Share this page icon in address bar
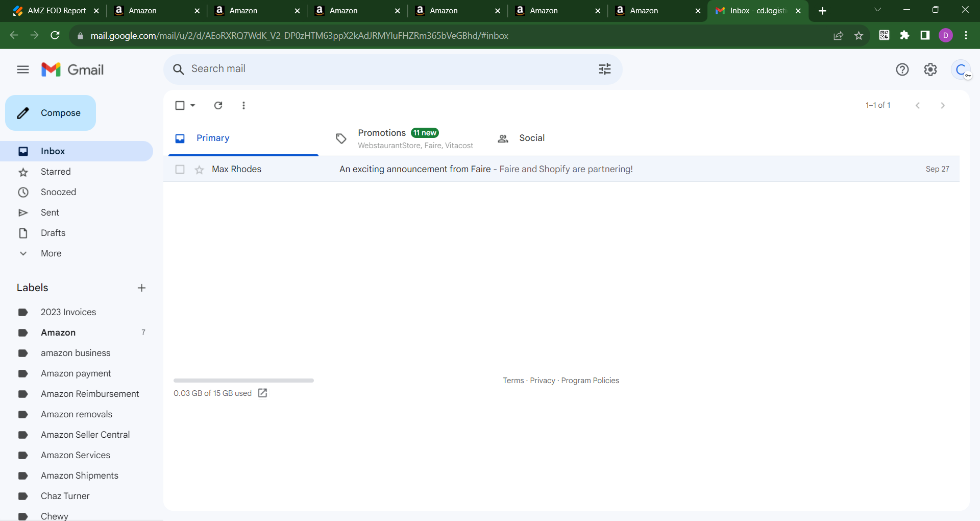This screenshot has height=521, width=980. 838,35
